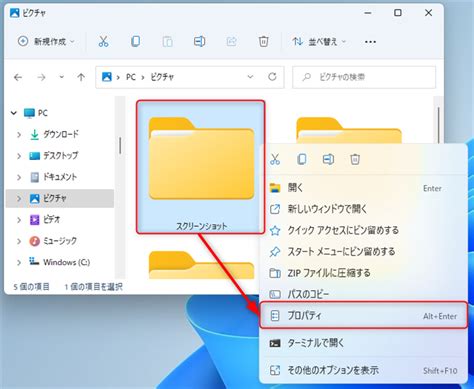Select ミュージック in the navigation pane
The height and width of the screenshot is (389, 474).
point(53,241)
